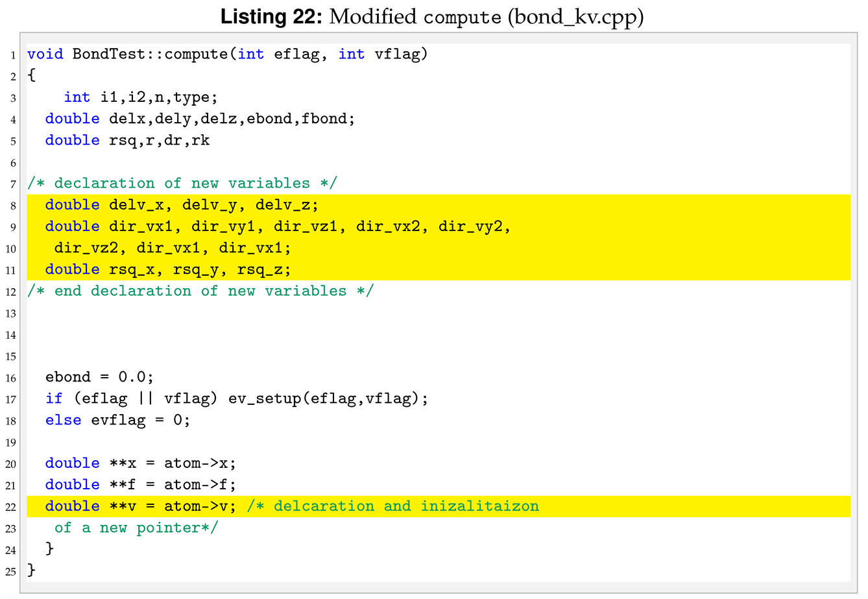The height and width of the screenshot is (599, 868).
Task: Click the "rsq,r,dr,rk" variable list
Action: point(160,140)
